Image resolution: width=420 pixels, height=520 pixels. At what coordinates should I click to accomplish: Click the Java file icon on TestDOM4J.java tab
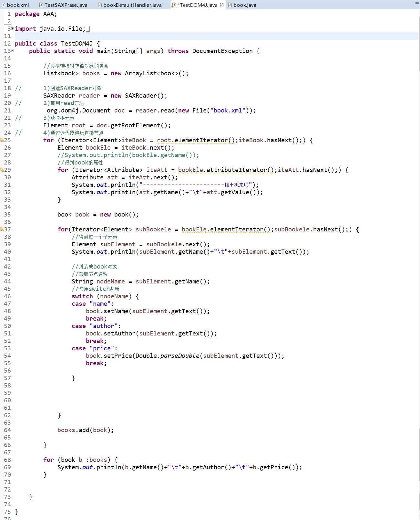[174, 5]
